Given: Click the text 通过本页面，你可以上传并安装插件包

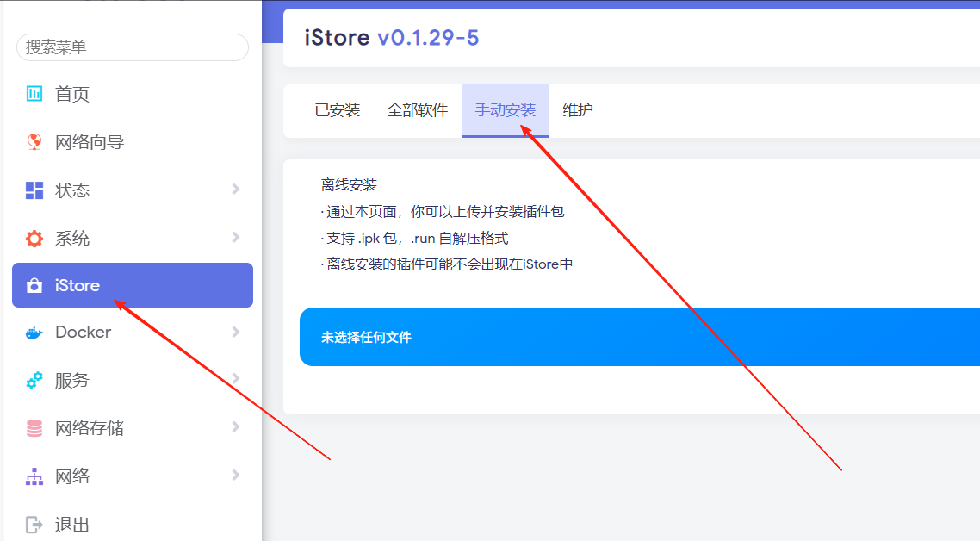Looking at the screenshot, I should [443, 212].
